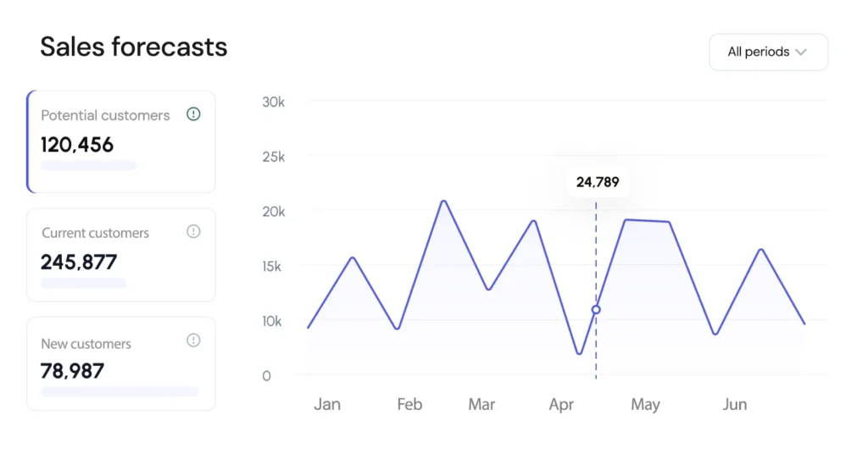The height and width of the screenshot is (465, 868).
Task: Click the Jun month axis label
Action: (x=735, y=405)
